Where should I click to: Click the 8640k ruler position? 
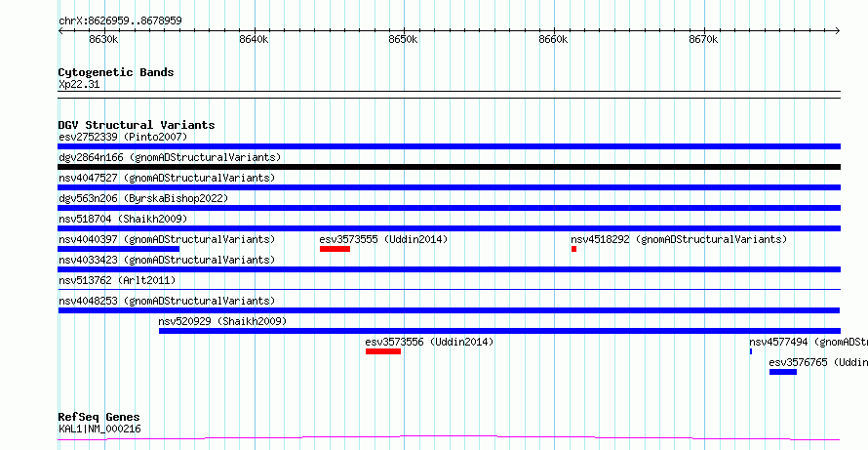(x=254, y=39)
